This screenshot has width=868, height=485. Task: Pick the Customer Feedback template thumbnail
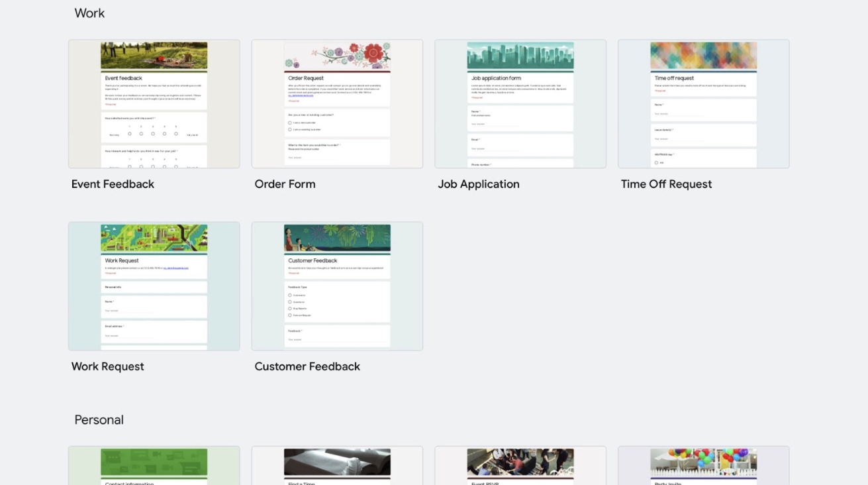point(337,286)
